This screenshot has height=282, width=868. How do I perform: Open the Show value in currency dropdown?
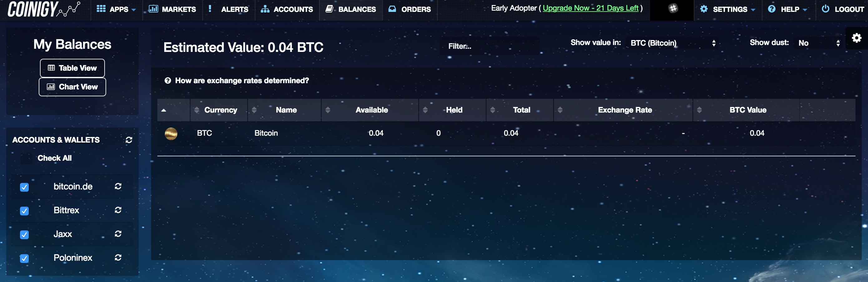point(673,43)
